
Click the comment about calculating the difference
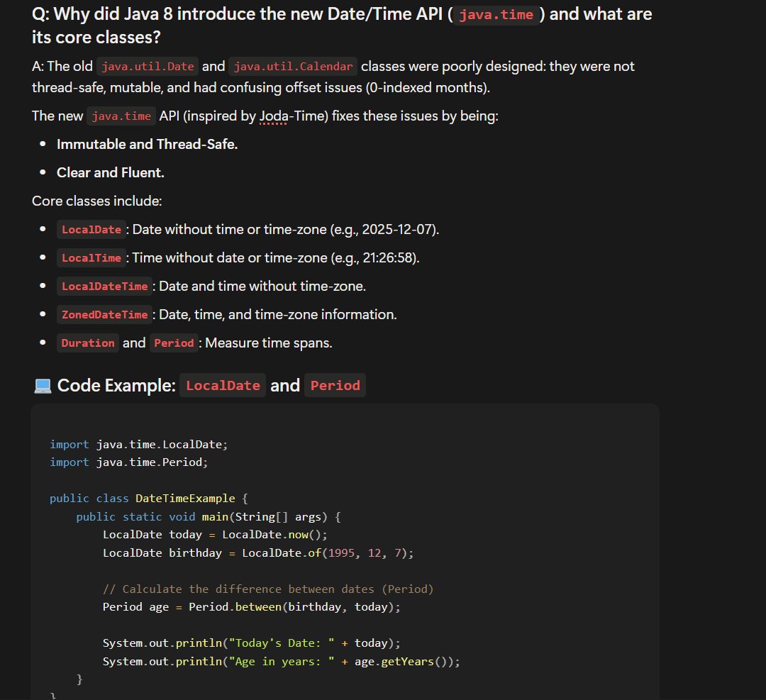pyautogui.click(x=268, y=589)
